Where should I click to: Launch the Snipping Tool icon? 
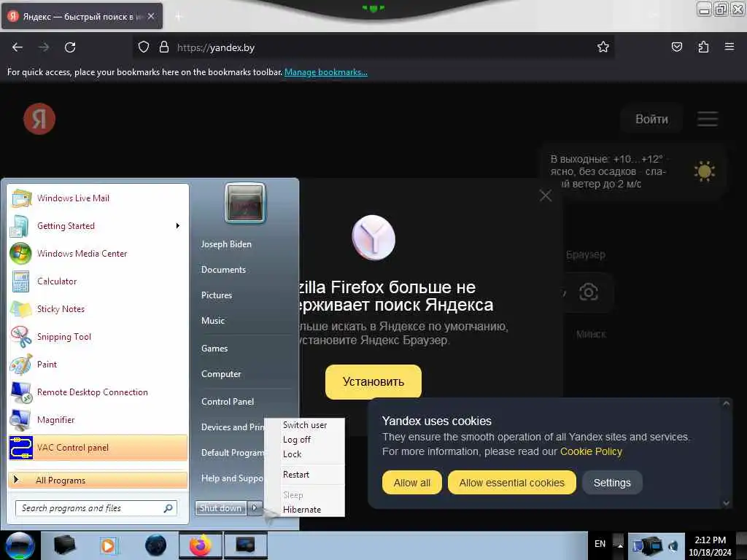(20, 336)
